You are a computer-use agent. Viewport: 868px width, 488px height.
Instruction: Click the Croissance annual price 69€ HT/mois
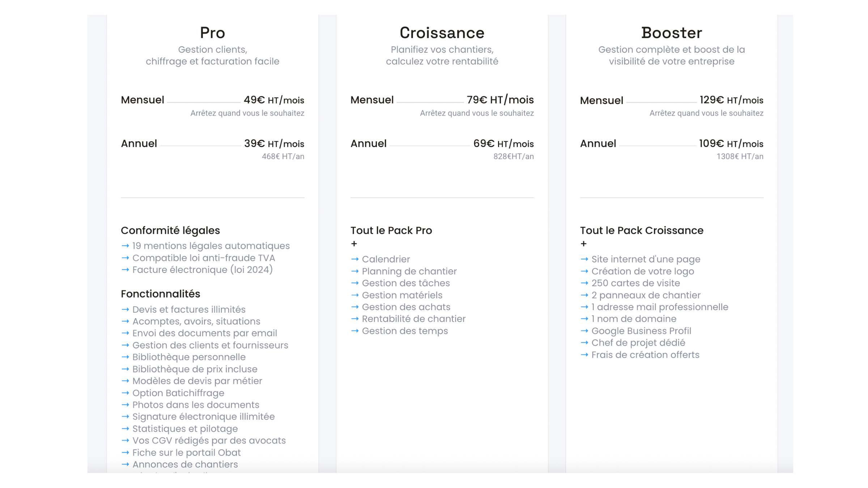click(x=503, y=144)
